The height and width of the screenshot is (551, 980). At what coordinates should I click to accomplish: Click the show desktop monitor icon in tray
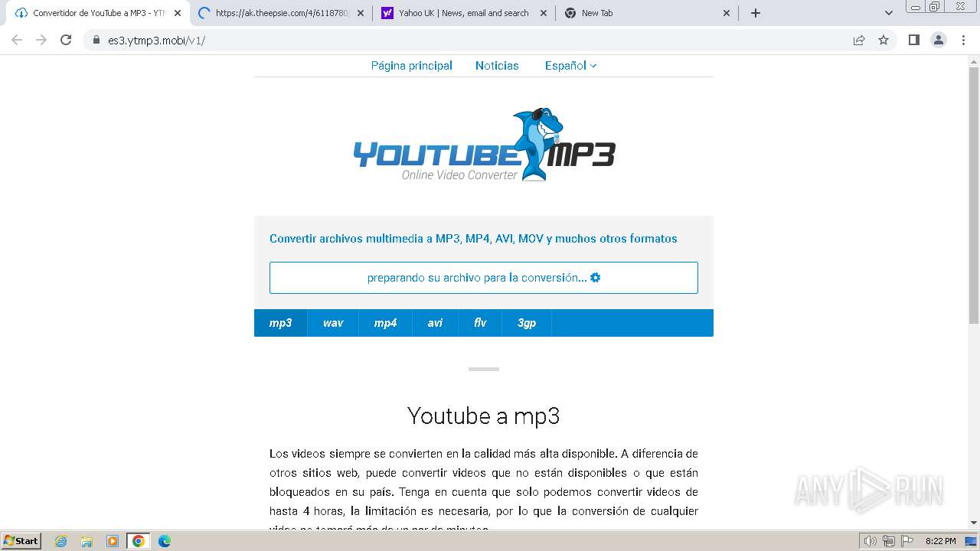(970, 541)
